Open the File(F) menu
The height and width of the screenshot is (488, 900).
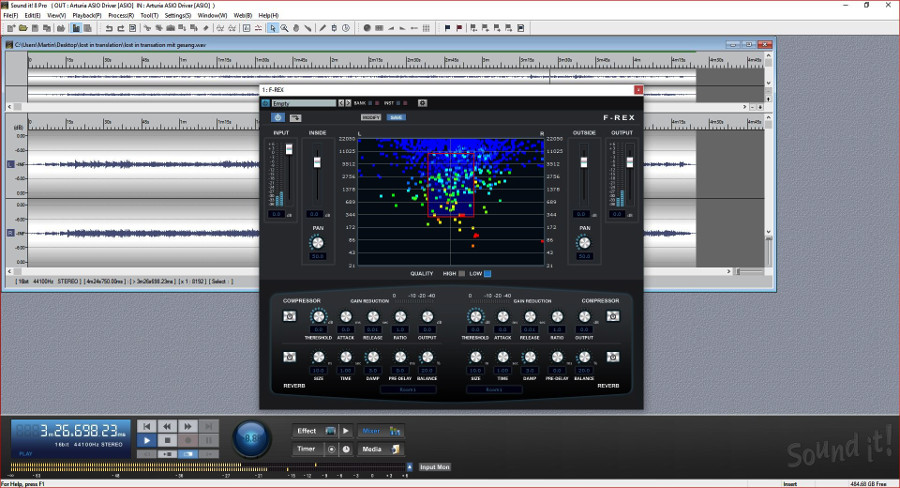(x=10, y=16)
